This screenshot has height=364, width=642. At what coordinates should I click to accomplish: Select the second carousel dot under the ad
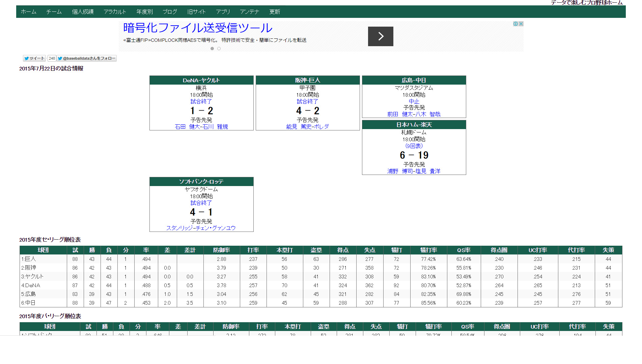point(219,48)
